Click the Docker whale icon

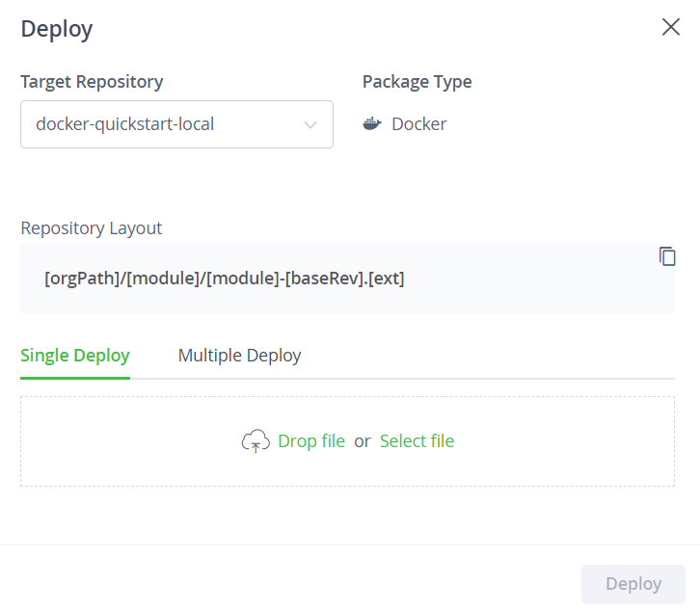(372, 123)
